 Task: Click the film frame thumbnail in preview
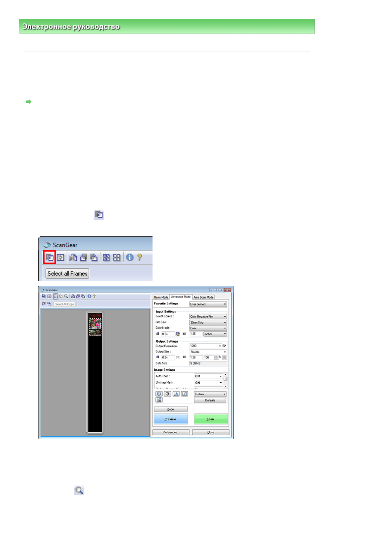95,325
